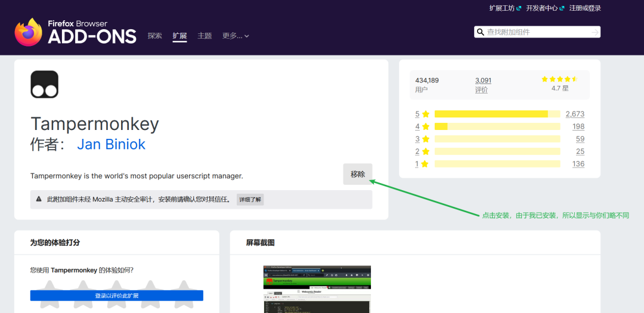The width and height of the screenshot is (644, 313).
Task: Click into the 查找附加组件 search field
Action: (537, 32)
